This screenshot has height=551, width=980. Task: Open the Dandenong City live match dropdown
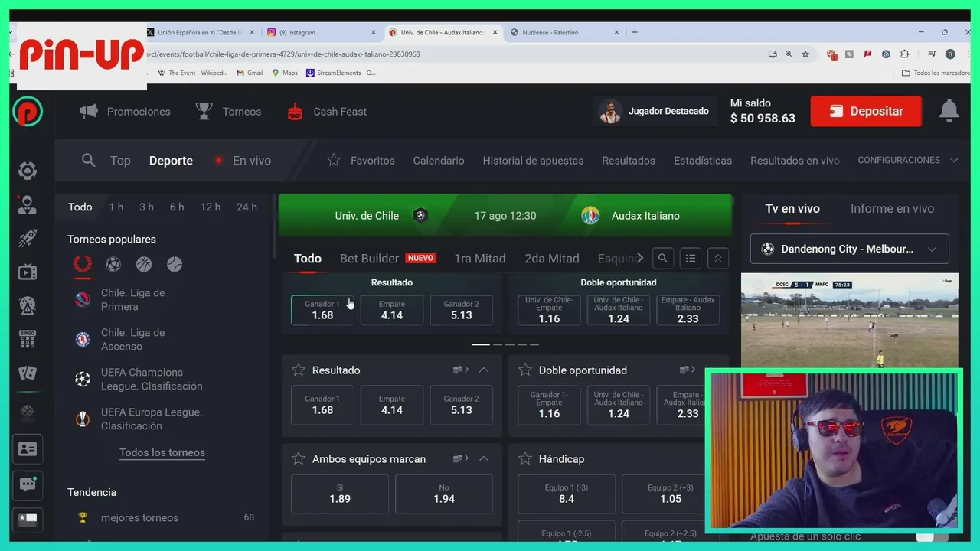pyautogui.click(x=849, y=249)
